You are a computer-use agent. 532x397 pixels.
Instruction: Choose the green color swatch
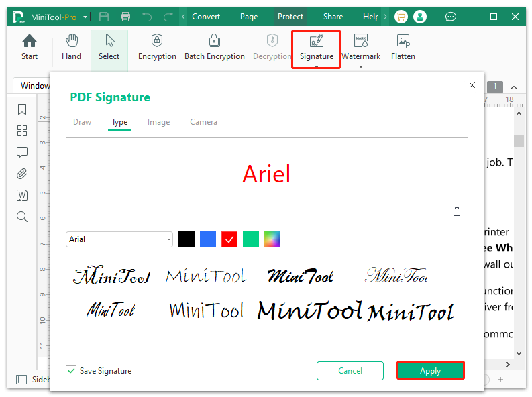251,239
